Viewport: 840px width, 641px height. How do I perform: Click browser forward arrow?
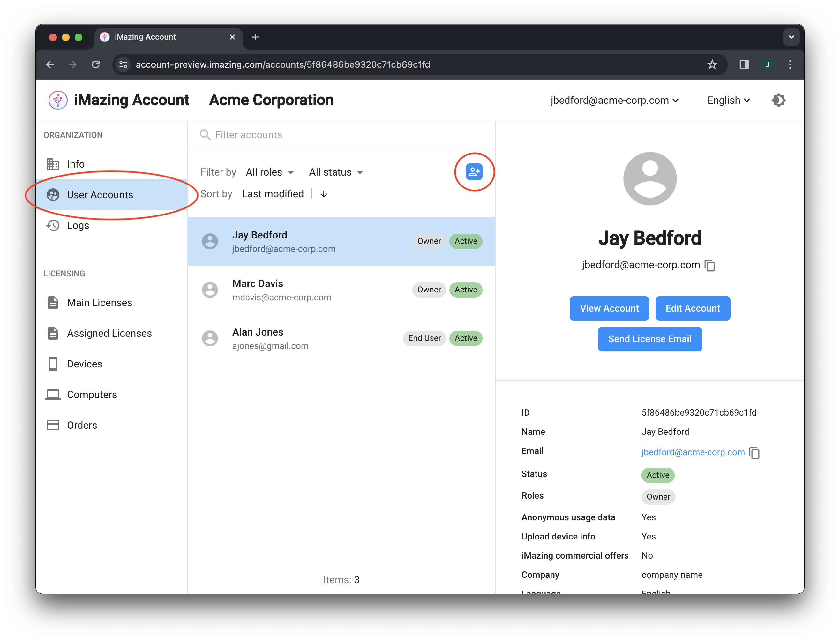click(72, 64)
